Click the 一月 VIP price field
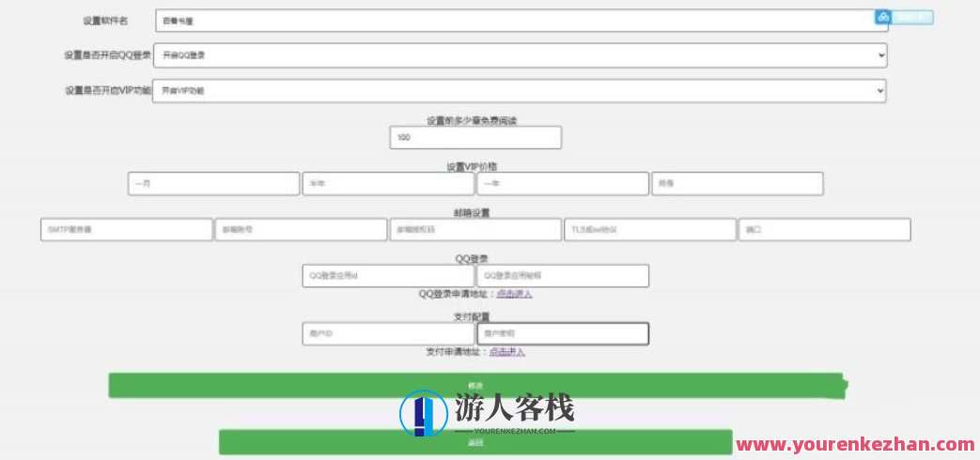The image size is (980, 460). click(x=213, y=184)
